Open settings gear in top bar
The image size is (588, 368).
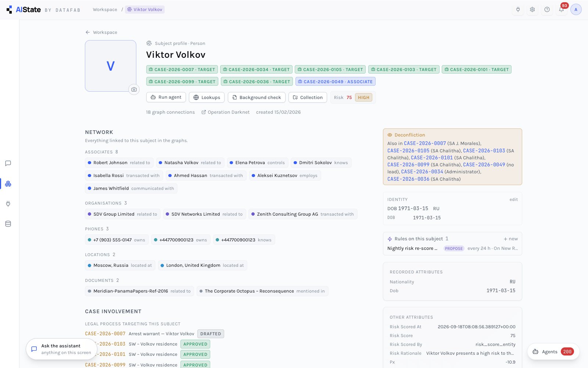532,10
